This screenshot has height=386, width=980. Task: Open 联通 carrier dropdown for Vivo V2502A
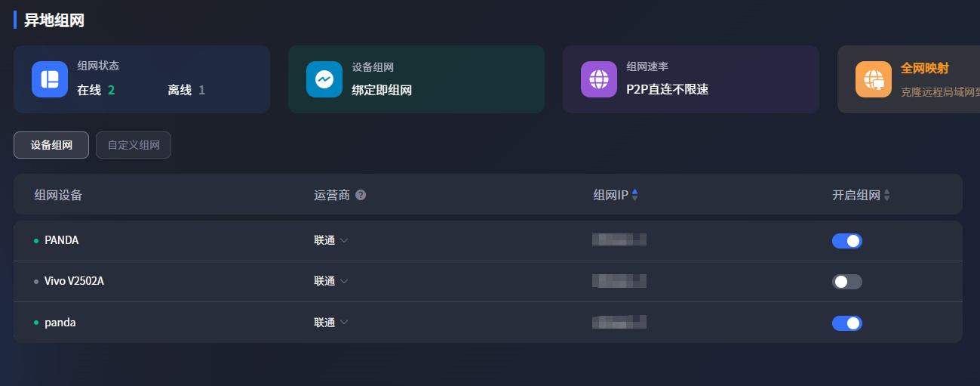331,281
